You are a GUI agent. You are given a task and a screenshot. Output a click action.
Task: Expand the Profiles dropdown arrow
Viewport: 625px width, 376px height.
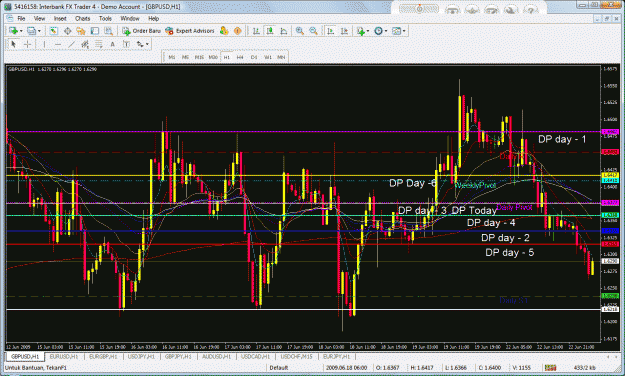[39, 31]
